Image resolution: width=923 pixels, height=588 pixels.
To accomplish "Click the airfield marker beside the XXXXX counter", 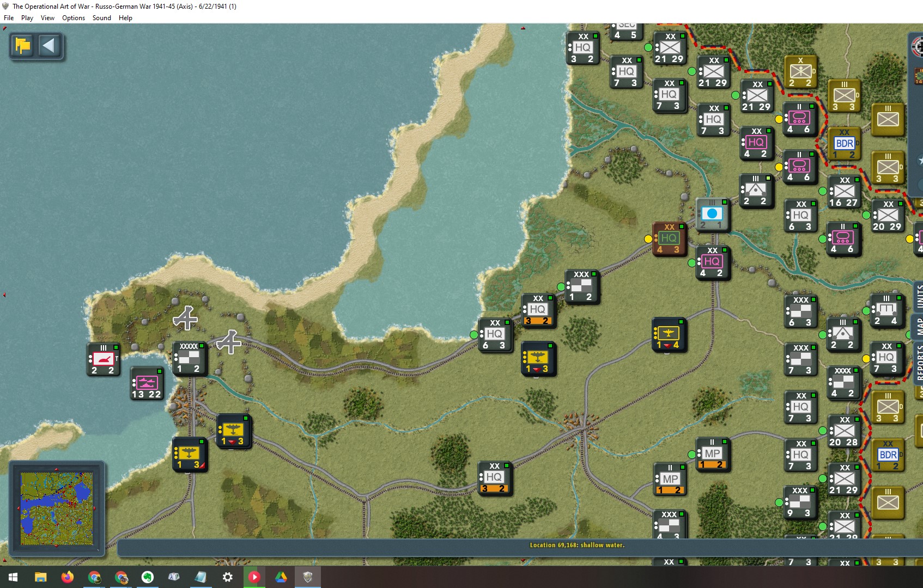I will click(x=229, y=342).
